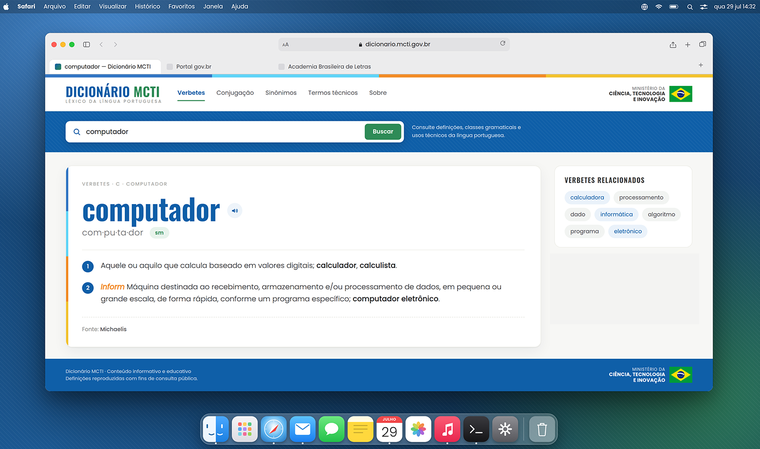
Task: Open the related entry dado
Action: (x=577, y=214)
